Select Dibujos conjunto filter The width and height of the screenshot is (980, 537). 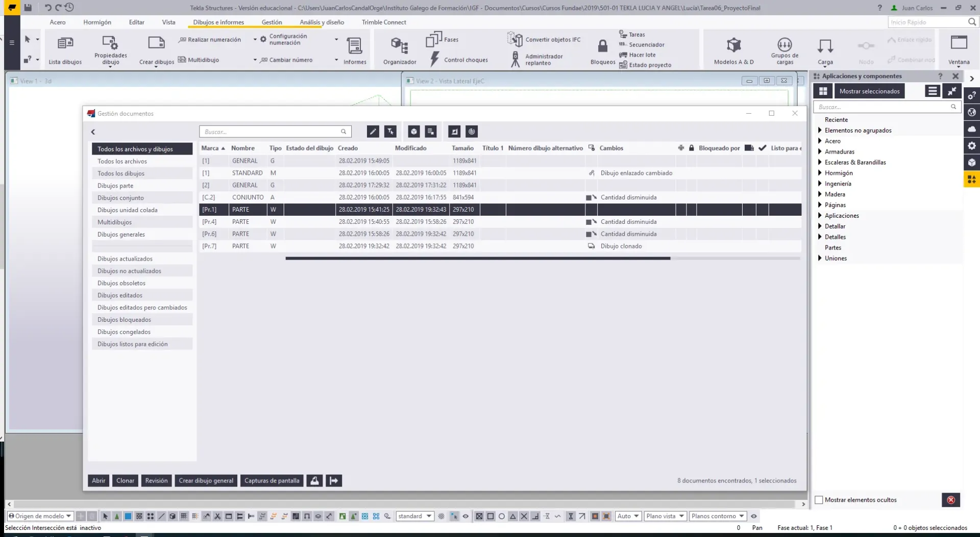tap(142, 198)
